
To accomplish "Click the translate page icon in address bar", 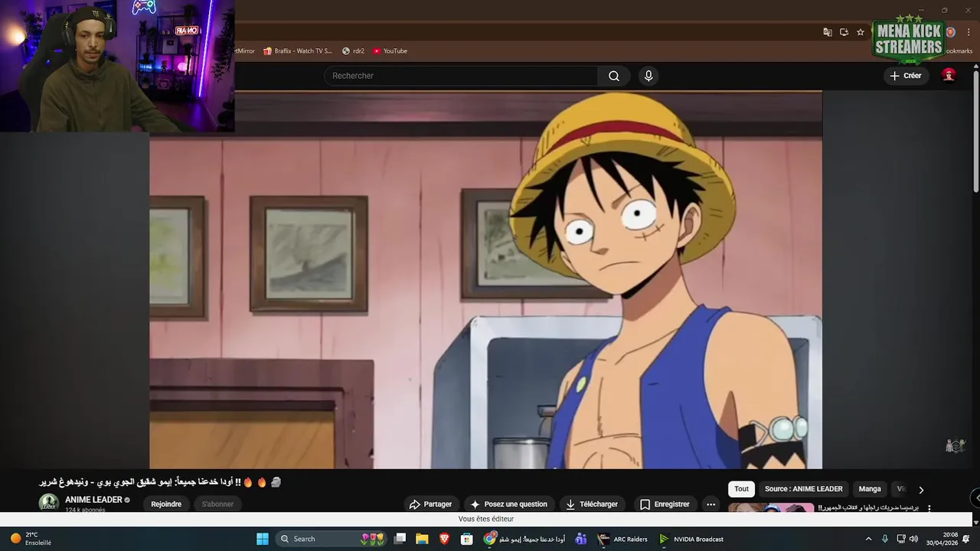I will pyautogui.click(x=828, y=32).
